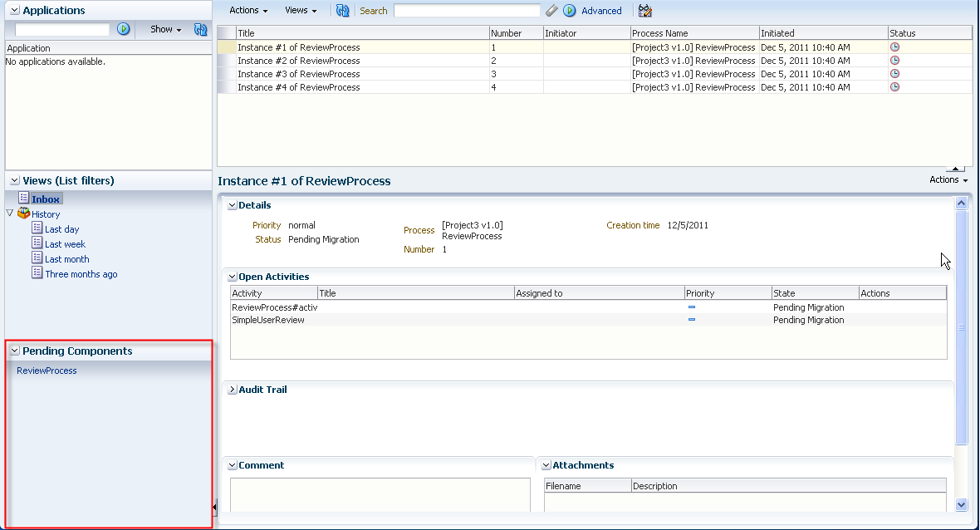Refresh the Applications panel
Screen dimensions: 980x530
click(201, 29)
